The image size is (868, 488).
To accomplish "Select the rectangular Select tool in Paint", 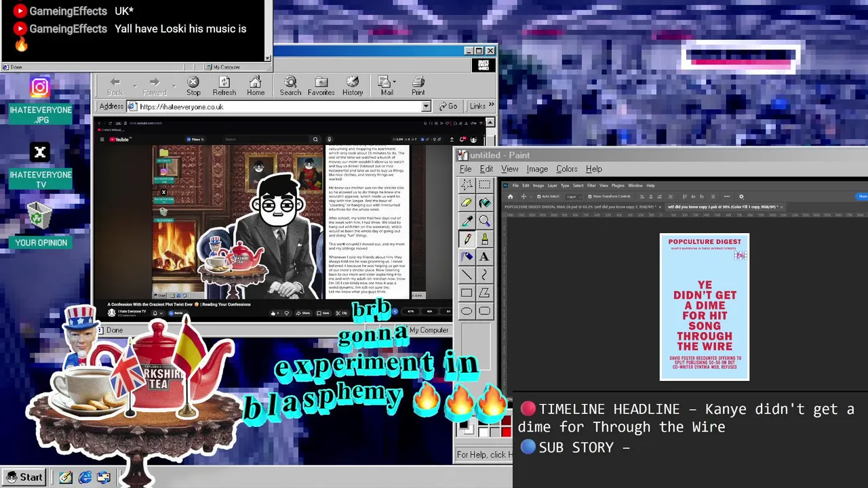I will [484, 184].
